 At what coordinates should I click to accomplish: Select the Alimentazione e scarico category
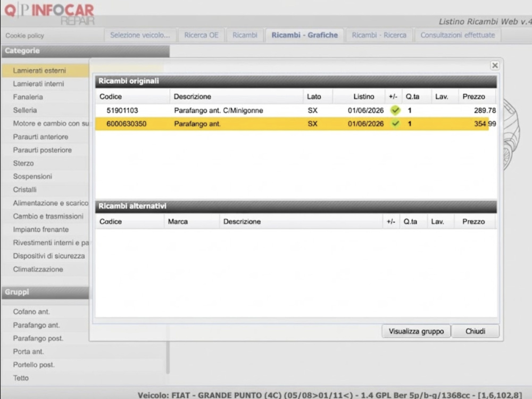pyautogui.click(x=45, y=203)
